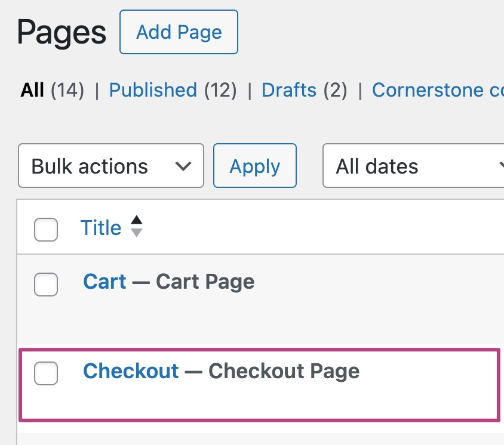Show only Drafts pages

[289, 90]
